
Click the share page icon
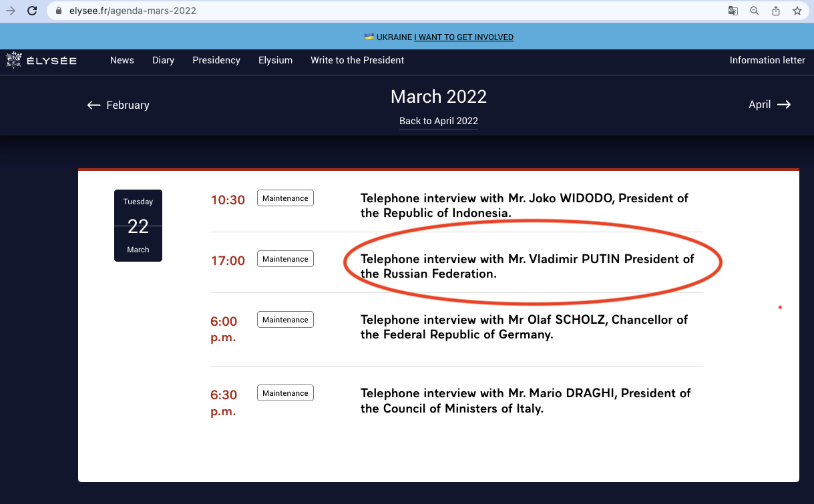(775, 11)
